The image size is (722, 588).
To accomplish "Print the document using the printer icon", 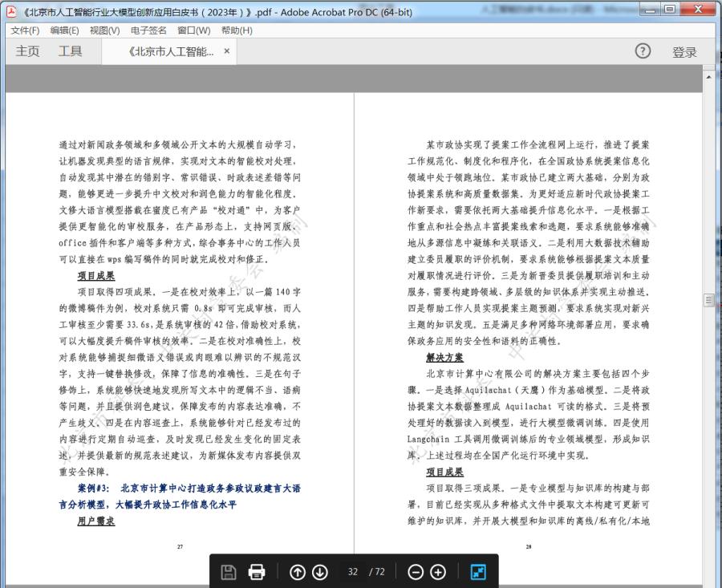I will click(257, 572).
